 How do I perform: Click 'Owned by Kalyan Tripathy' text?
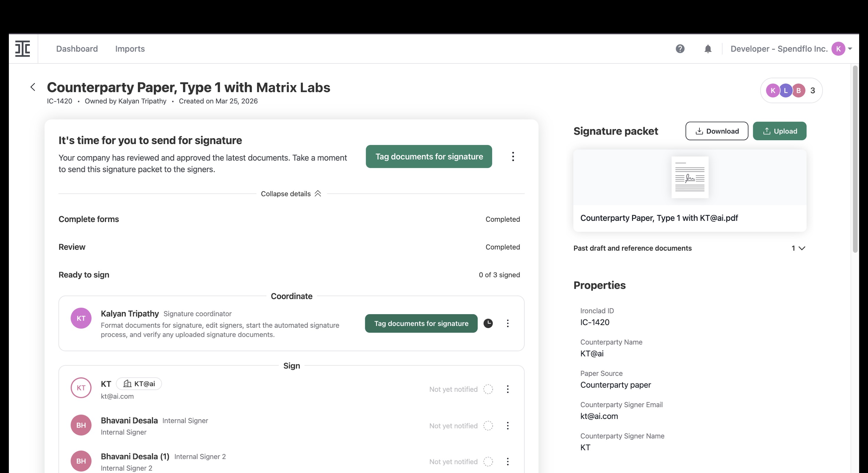tap(125, 101)
